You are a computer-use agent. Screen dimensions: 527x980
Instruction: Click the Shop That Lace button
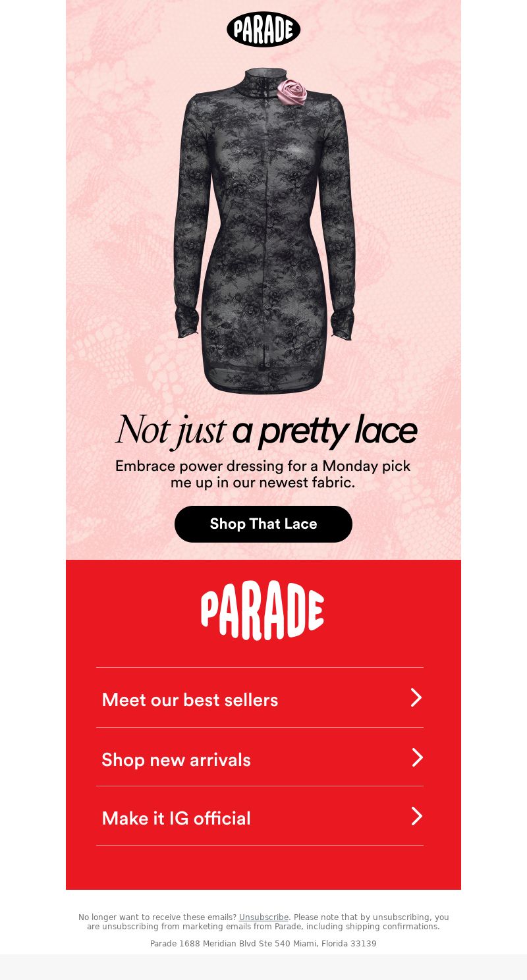tap(263, 524)
